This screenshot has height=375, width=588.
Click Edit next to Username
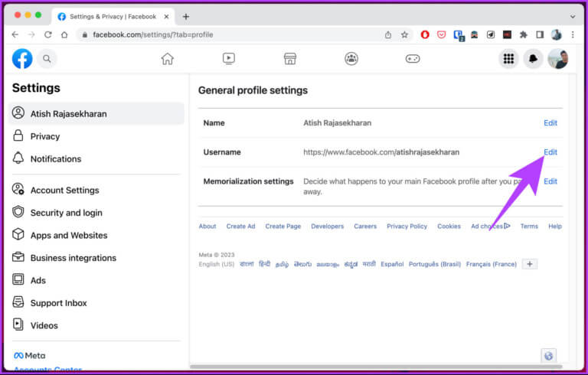pos(550,152)
